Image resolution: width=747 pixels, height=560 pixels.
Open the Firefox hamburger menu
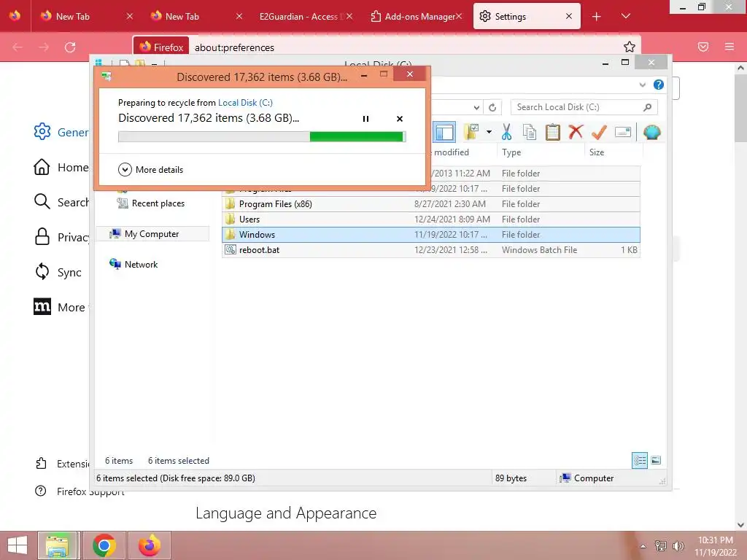point(729,47)
